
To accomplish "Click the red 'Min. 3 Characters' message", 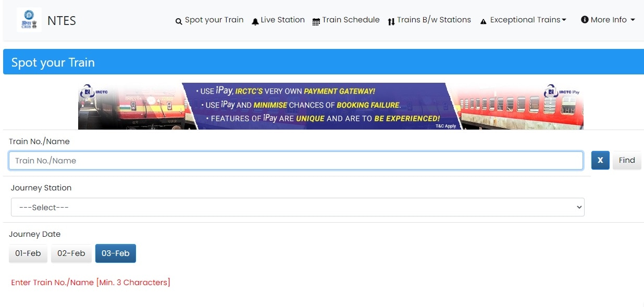I will pyautogui.click(x=91, y=283).
